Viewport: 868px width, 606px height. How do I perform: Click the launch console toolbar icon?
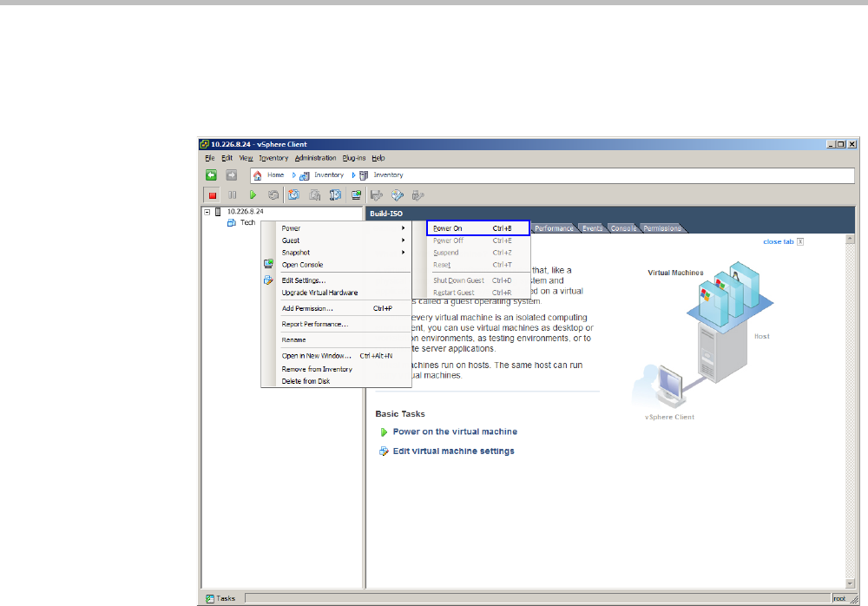click(356, 195)
